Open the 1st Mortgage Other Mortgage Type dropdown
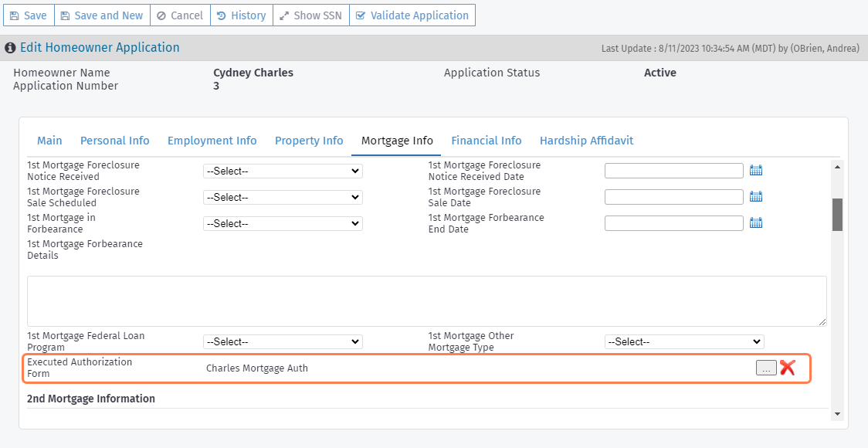Screen dimensions: 868x448 pyautogui.click(x=684, y=341)
